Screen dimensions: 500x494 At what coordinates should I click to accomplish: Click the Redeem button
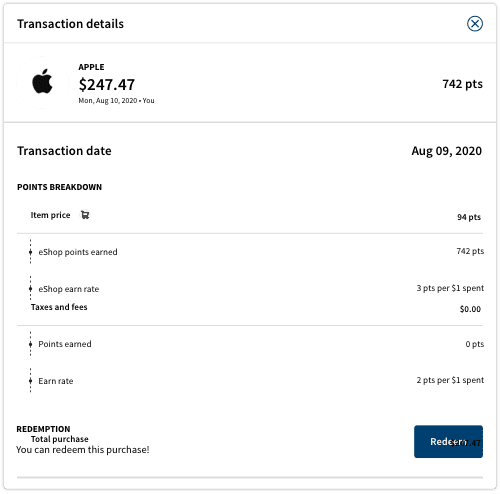[448, 441]
